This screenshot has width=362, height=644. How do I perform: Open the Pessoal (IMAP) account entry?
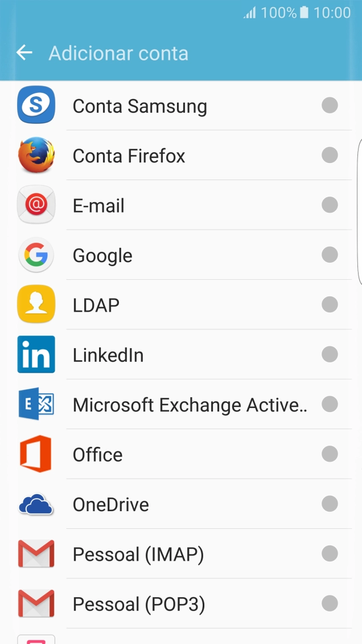[171, 553]
